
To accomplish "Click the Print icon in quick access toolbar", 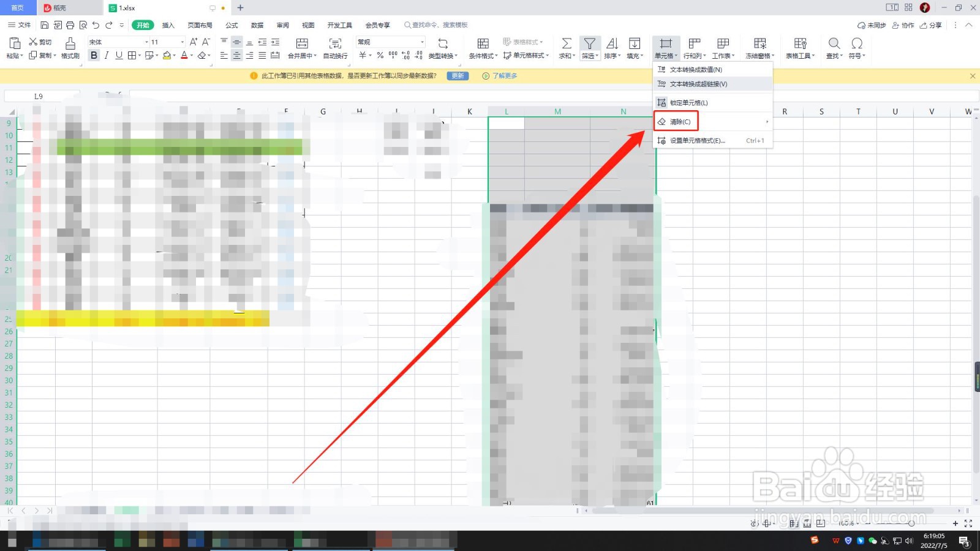I will tap(70, 25).
